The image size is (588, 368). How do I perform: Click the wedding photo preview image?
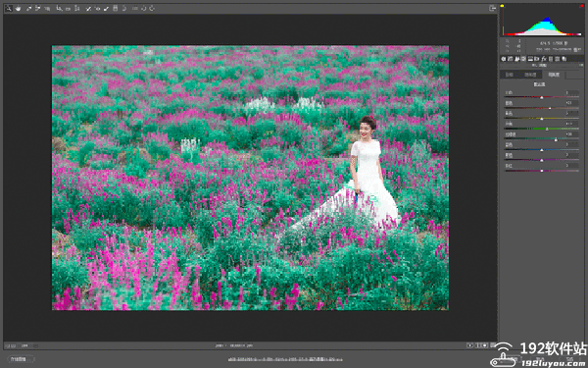pyautogui.click(x=250, y=178)
